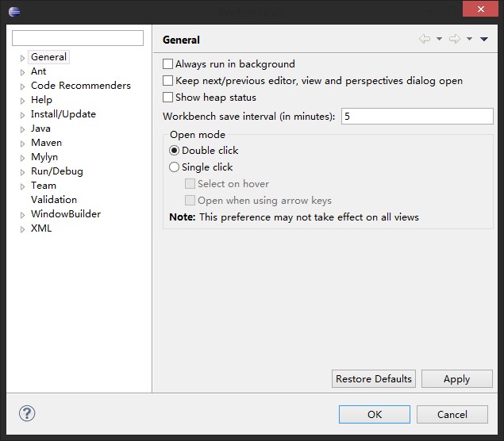Click the Eclipse icon in title bar
This screenshot has width=504, height=441.
pos(14,11)
